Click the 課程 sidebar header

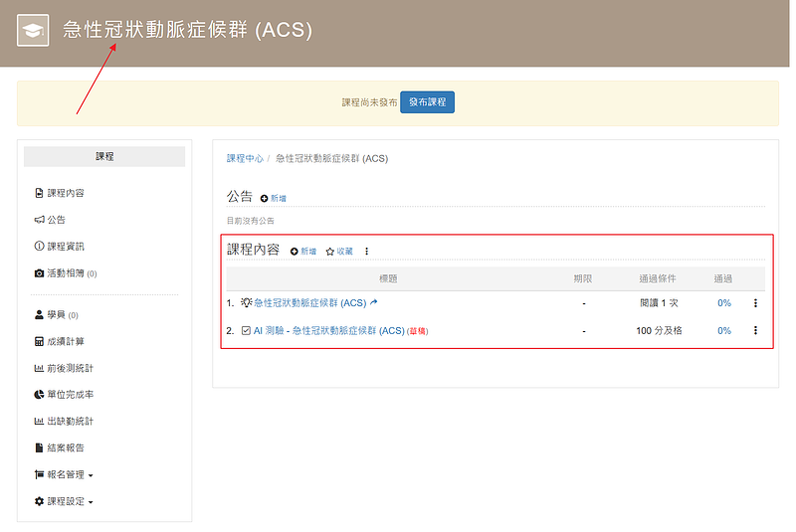(x=104, y=156)
